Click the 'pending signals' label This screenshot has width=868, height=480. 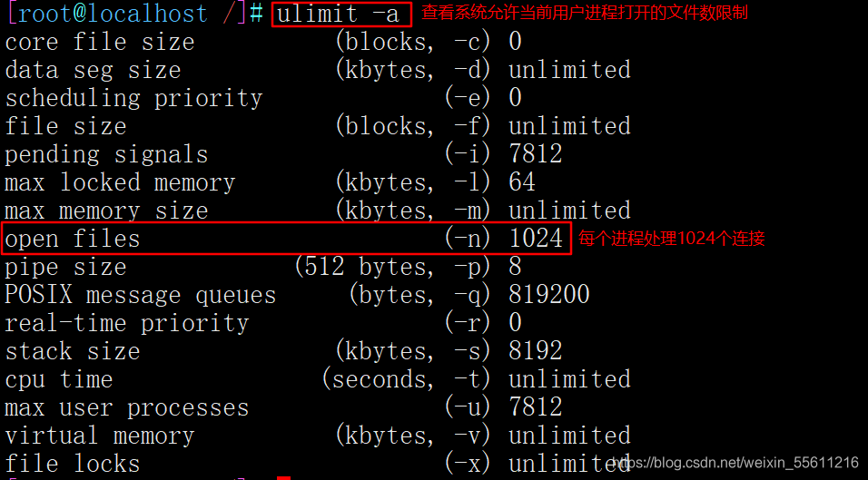[x=106, y=154]
